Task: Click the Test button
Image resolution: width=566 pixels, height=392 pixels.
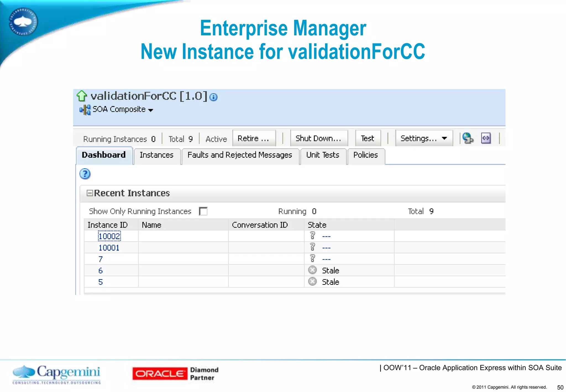Action: [367, 138]
